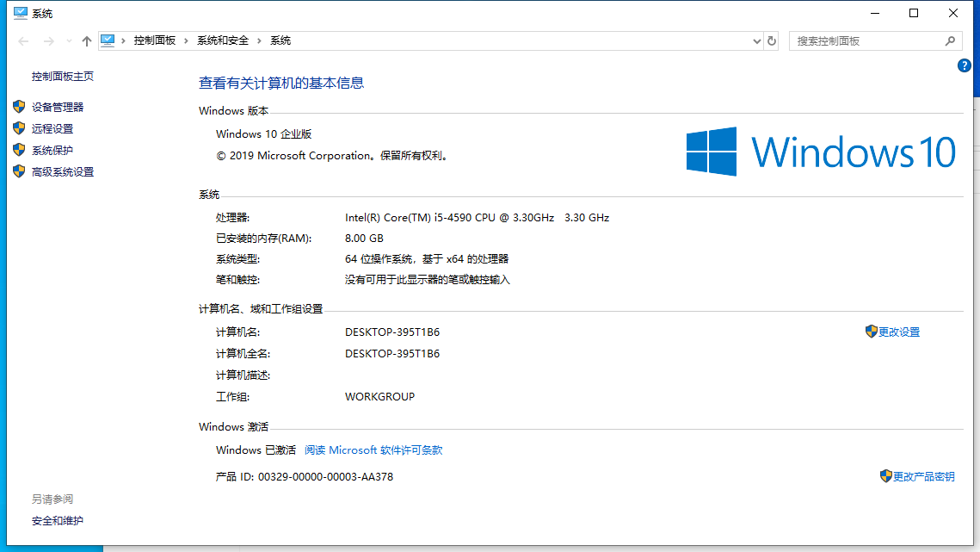Open address bar history dropdown
The width and height of the screenshot is (980, 552).
pos(757,41)
